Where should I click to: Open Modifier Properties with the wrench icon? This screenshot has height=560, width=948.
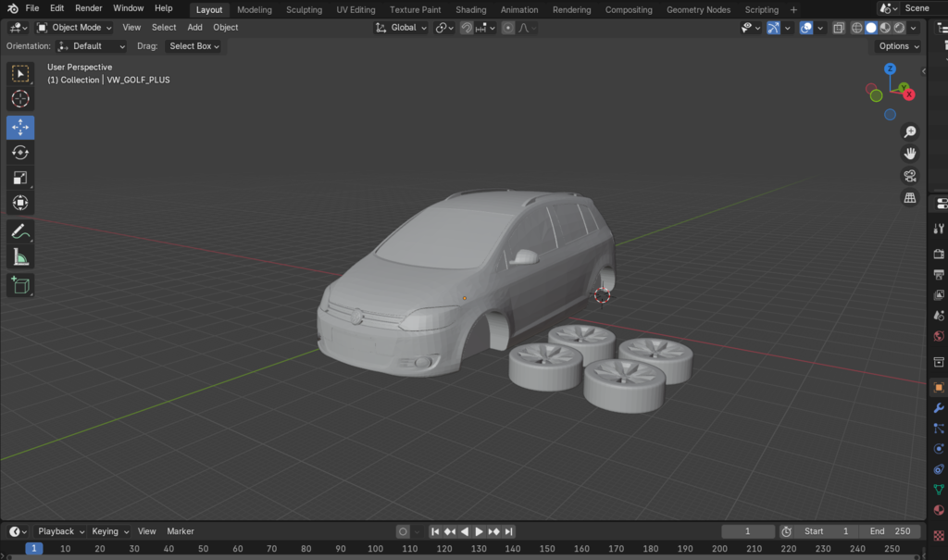(938, 407)
